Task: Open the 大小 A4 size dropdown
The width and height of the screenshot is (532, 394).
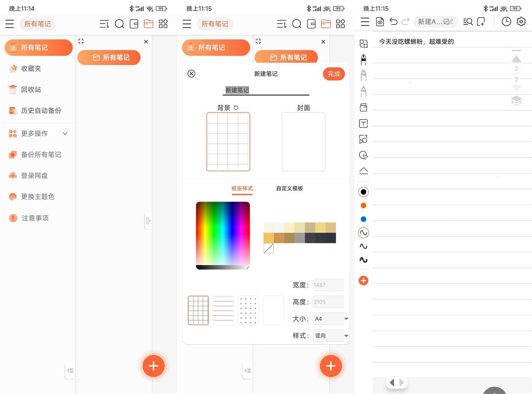Action: (329, 318)
